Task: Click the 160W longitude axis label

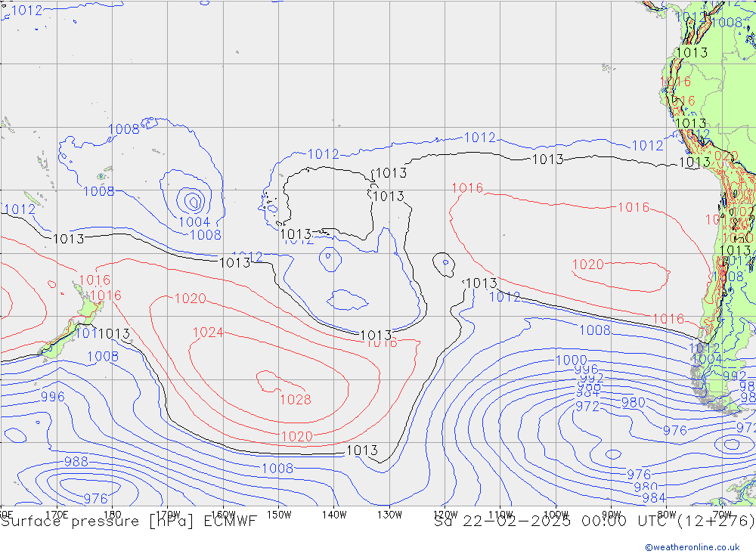Action: (x=224, y=515)
